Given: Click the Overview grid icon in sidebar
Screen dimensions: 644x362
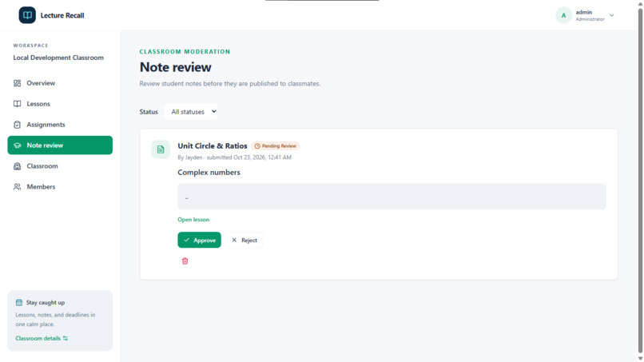Looking at the screenshot, I should click(x=17, y=83).
